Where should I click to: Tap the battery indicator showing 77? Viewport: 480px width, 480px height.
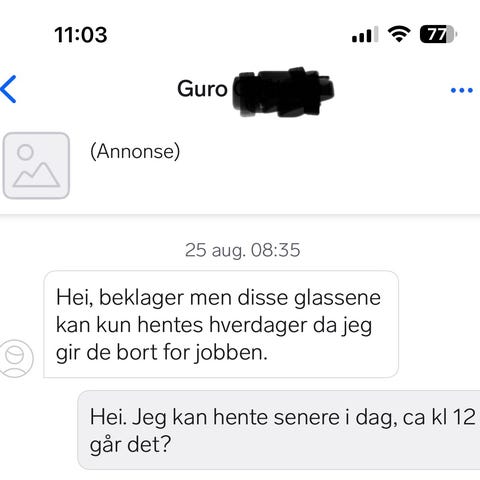(438, 34)
